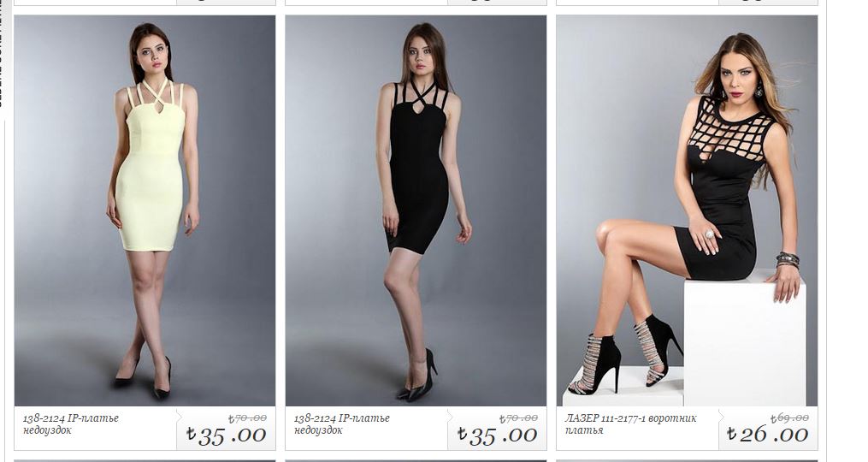The width and height of the screenshot is (868, 462).
Task: Click lira symbol beside yellow dress 35.00 price
Action: click(191, 433)
